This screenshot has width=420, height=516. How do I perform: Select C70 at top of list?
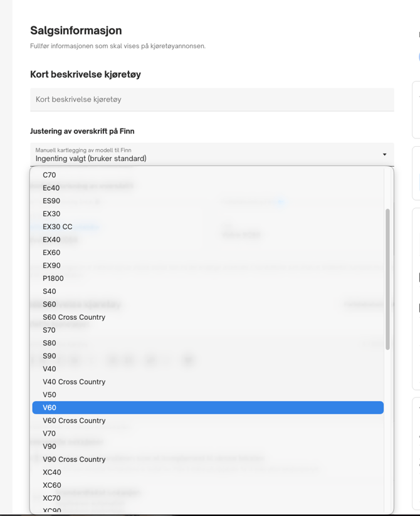tap(50, 175)
